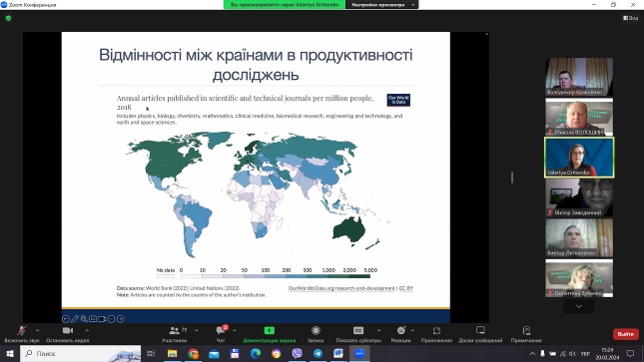Click the red Leave meeting button
Viewport: 644px width, 362px height.
point(625,334)
